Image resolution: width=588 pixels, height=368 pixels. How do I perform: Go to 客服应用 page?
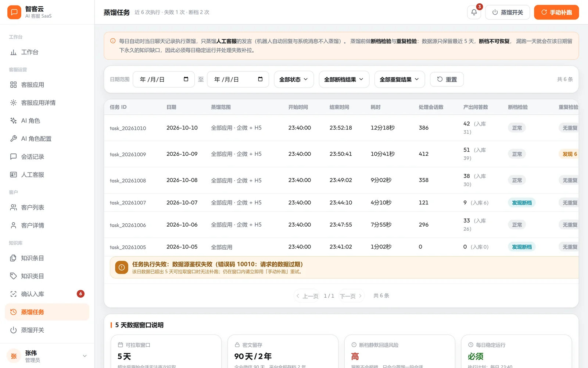(47, 85)
